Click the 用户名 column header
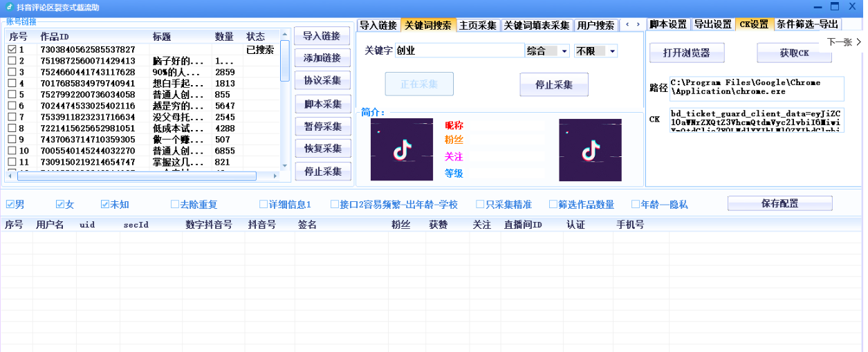868x352 pixels. pos(50,225)
